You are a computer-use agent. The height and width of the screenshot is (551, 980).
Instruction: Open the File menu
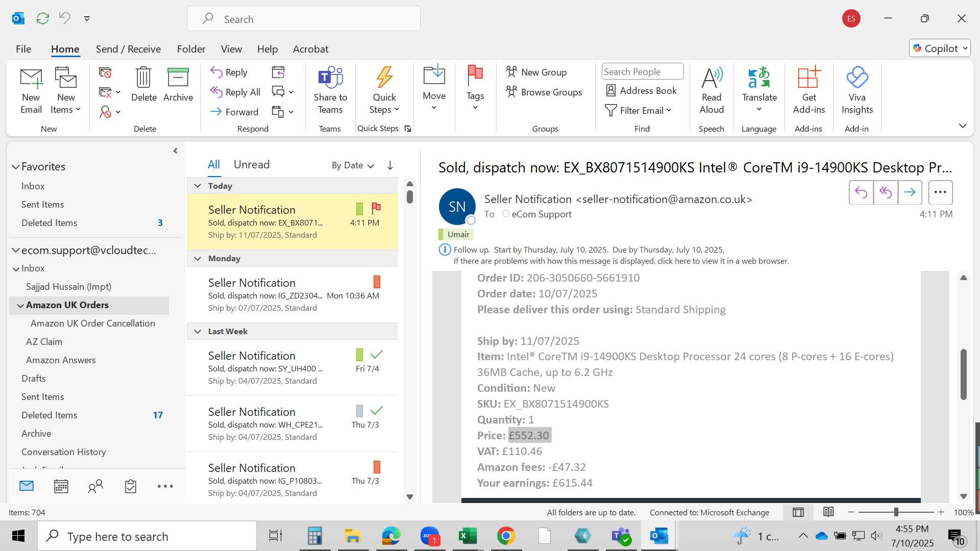(23, 49)
